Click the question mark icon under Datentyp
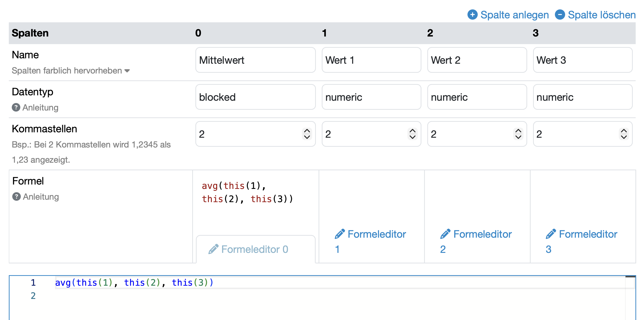 coord(16,107)
